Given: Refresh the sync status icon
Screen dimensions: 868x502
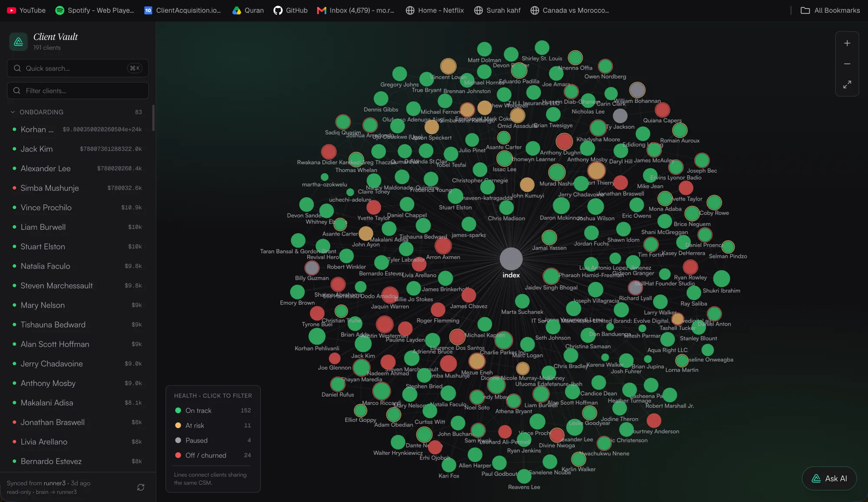Looking at the screenshot, I should pos(141,487).
